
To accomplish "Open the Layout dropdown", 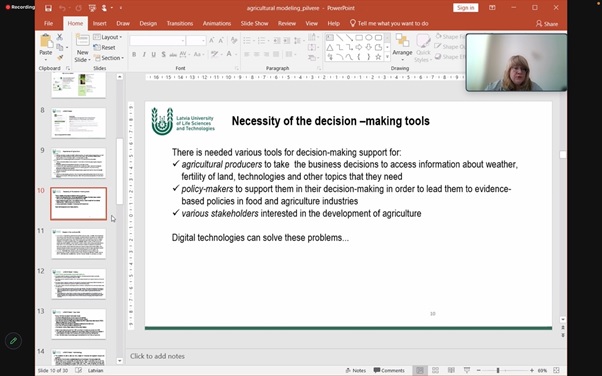I will 108,37.
